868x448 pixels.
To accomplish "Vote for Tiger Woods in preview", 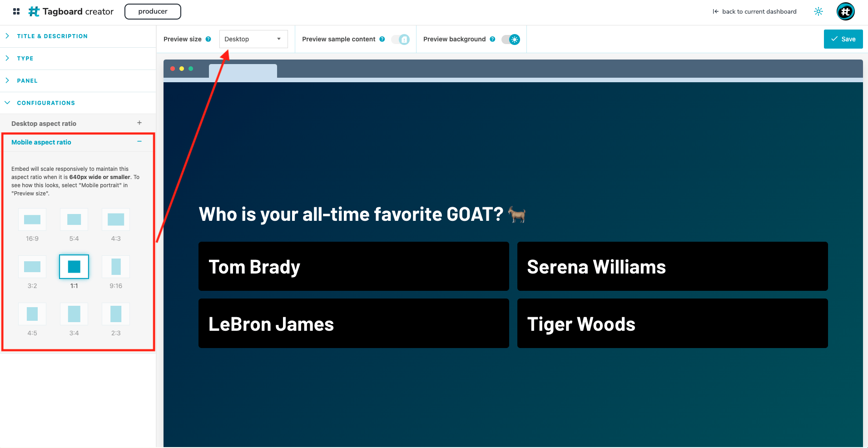I will [x=673, y=324].
